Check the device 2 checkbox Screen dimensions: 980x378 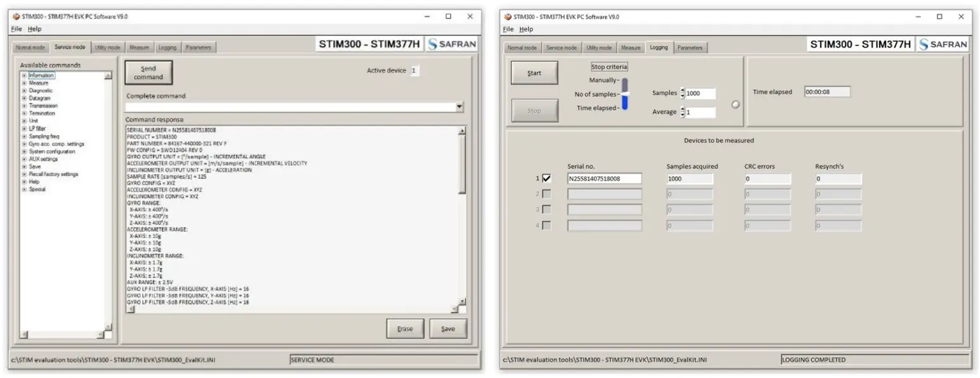tap(546, 194)
